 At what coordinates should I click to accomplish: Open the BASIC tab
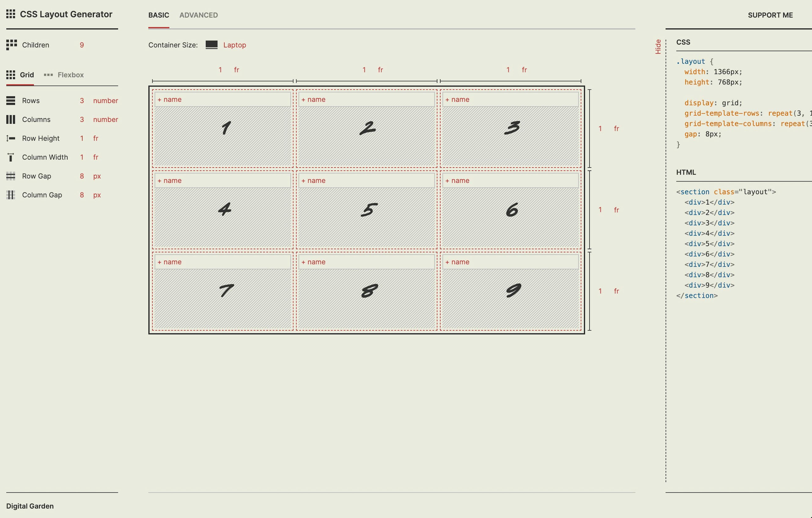pyautogui.click(x=159, y=15)
